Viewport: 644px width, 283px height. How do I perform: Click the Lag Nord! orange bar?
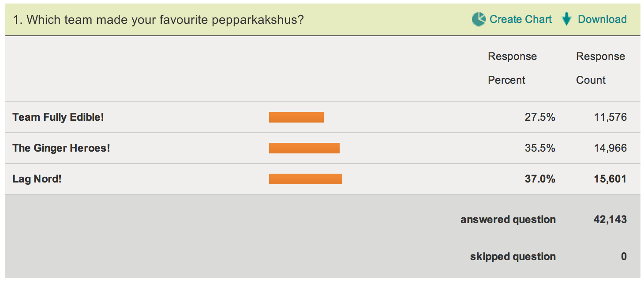(x=306, y=179)
